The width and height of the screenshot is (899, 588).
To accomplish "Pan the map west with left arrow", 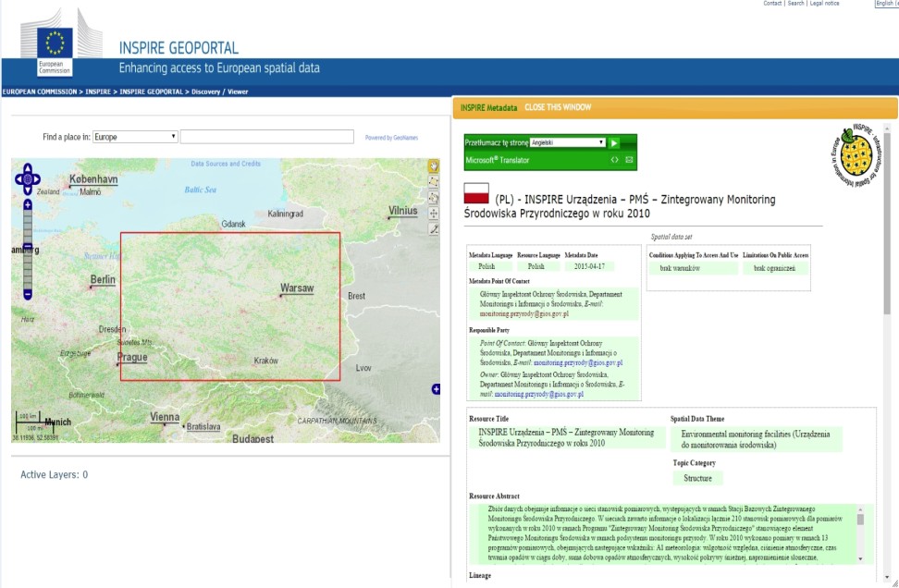I will [x=18, y=178].
